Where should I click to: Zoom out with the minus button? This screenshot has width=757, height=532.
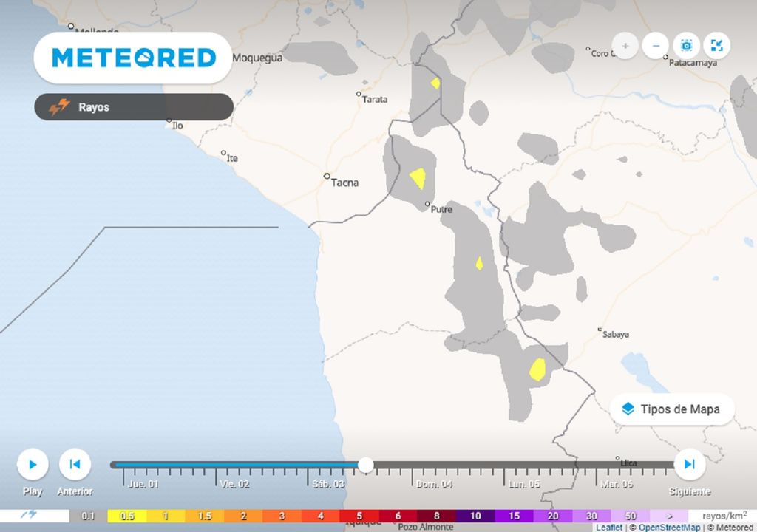[x=656, y=46]
